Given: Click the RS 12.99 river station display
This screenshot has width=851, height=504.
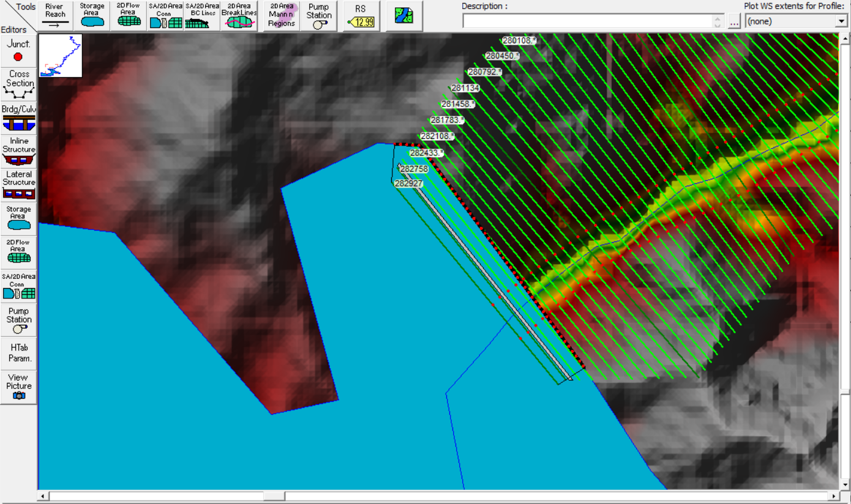Looking at the screenshot, I should point(361,15).
